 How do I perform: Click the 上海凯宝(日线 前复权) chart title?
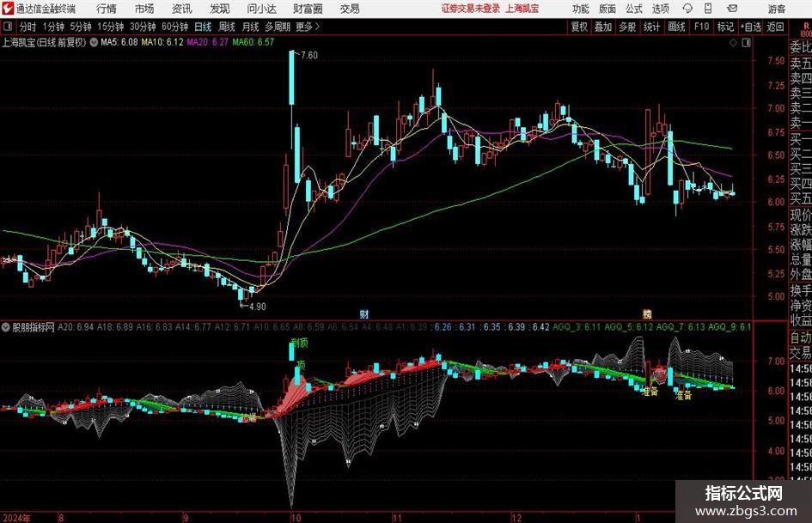pos(44,42)
